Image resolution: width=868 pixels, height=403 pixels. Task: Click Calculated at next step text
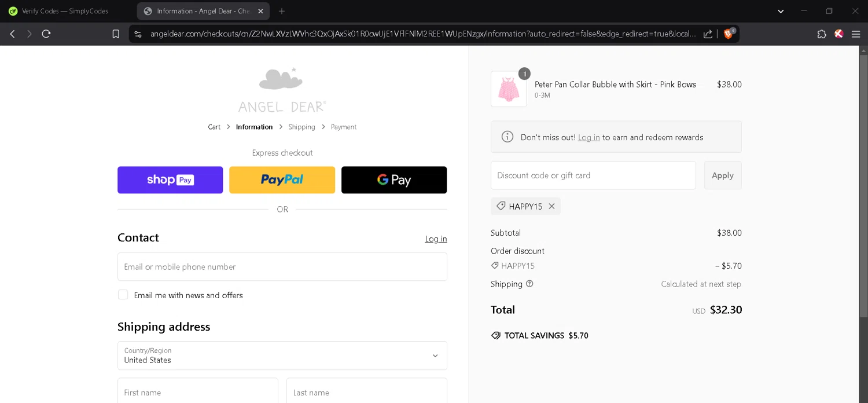tap(701, 284)
